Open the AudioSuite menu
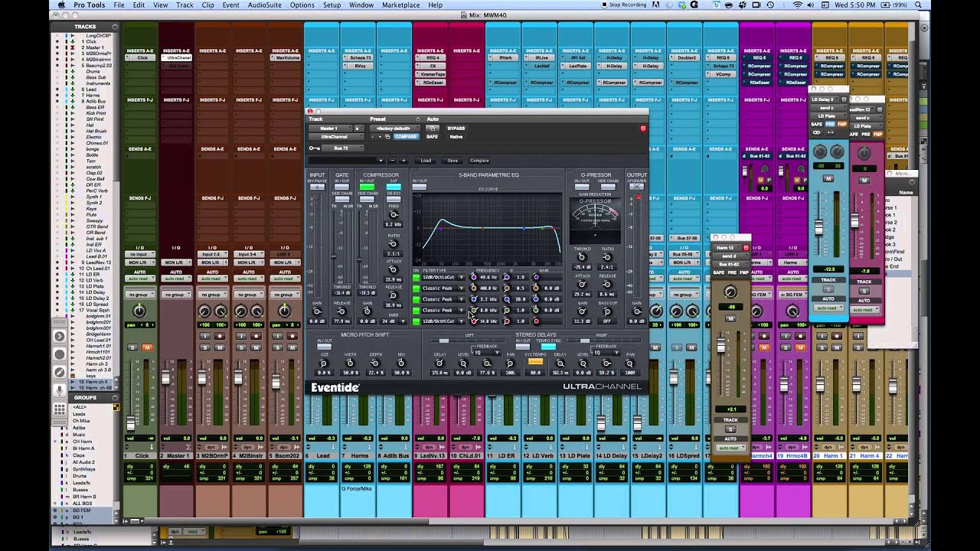Image resolution: width=980 pixels, height=551 pixels. (x=265, y=5)
